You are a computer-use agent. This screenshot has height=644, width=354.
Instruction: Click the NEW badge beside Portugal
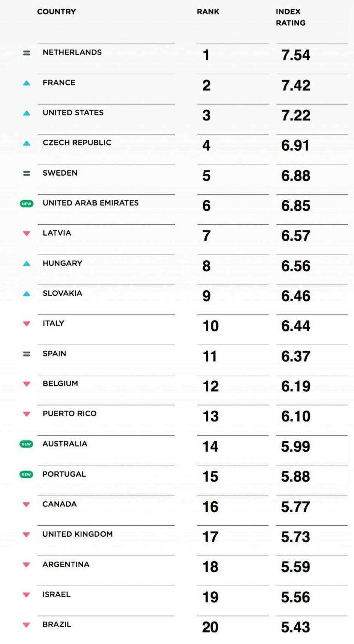click(26, 474)
